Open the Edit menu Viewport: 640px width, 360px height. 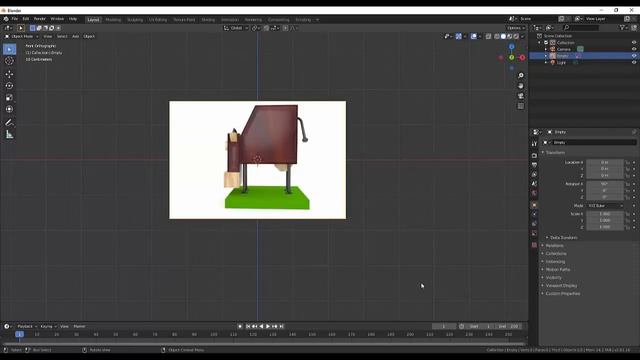[26, 19]
